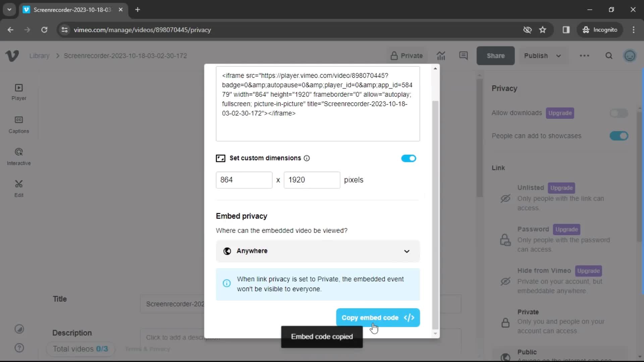
Task: Click the Share button
Action: coord(495,56)
